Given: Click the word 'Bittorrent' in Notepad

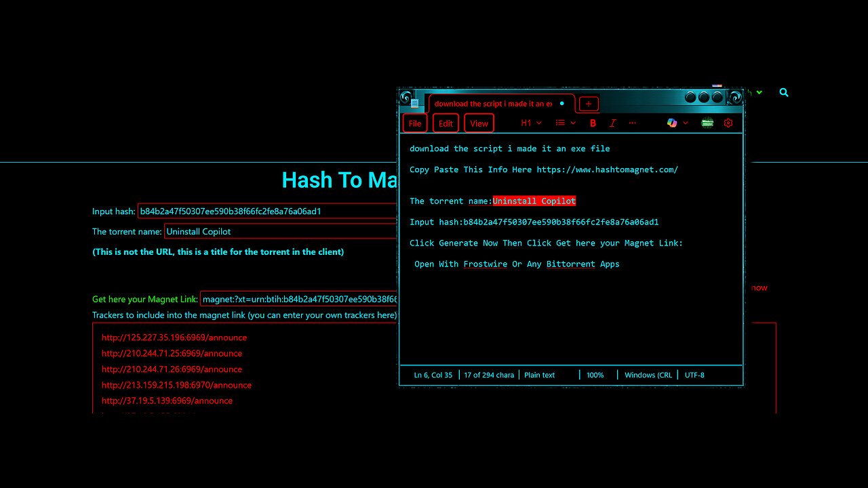Looking at the screenshot, I should point(570,264).
